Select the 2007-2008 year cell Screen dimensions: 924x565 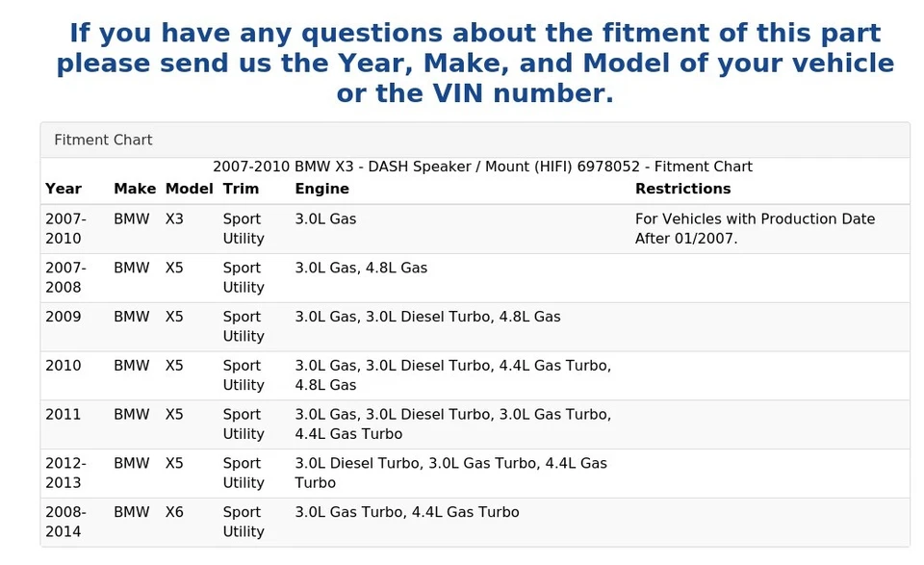tap(65, 277)
